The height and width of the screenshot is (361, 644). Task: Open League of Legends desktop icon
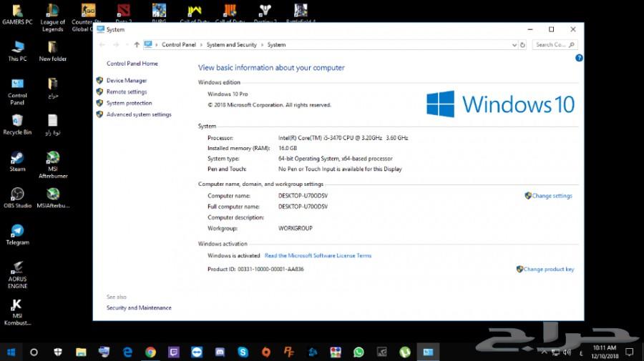[x=52, y=18]
